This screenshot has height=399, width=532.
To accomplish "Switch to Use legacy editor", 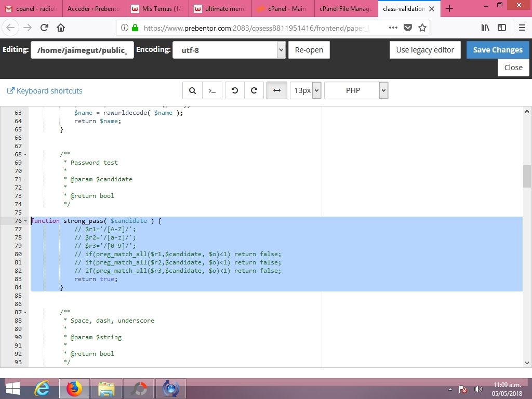I will pyautogui.click(x=425, y=50).
